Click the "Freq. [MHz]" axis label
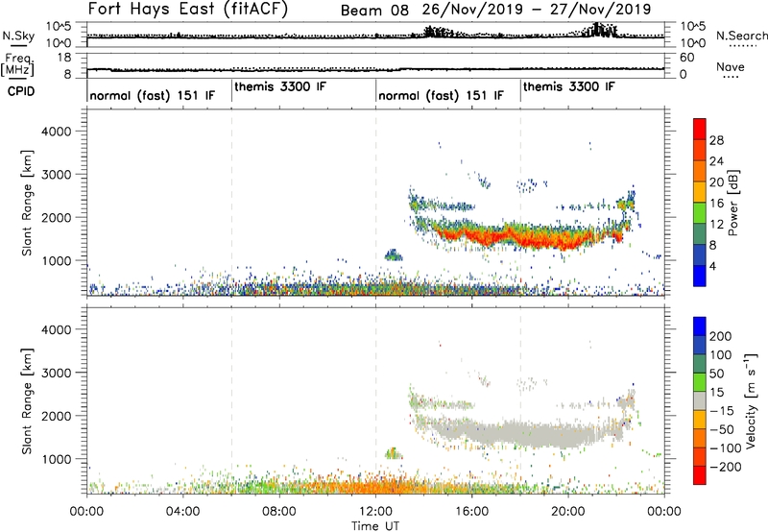The image size is (768, 532). [17, 65]
